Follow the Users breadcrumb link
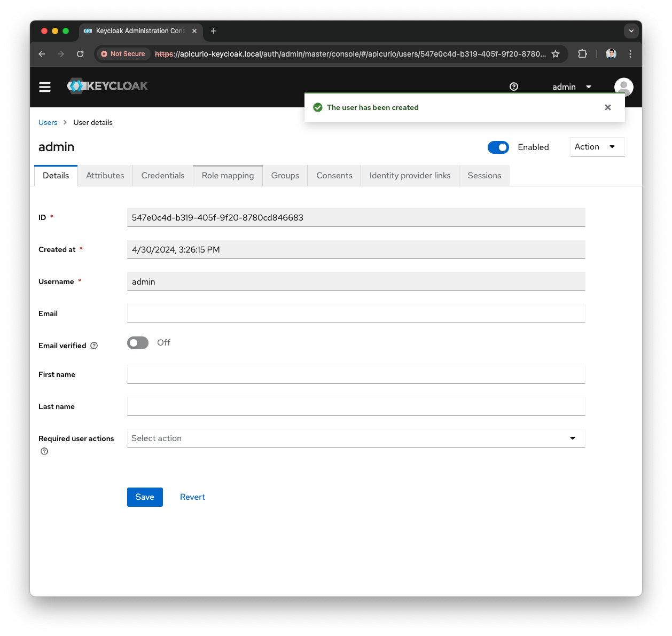672x636 pixels. (48, 122)
